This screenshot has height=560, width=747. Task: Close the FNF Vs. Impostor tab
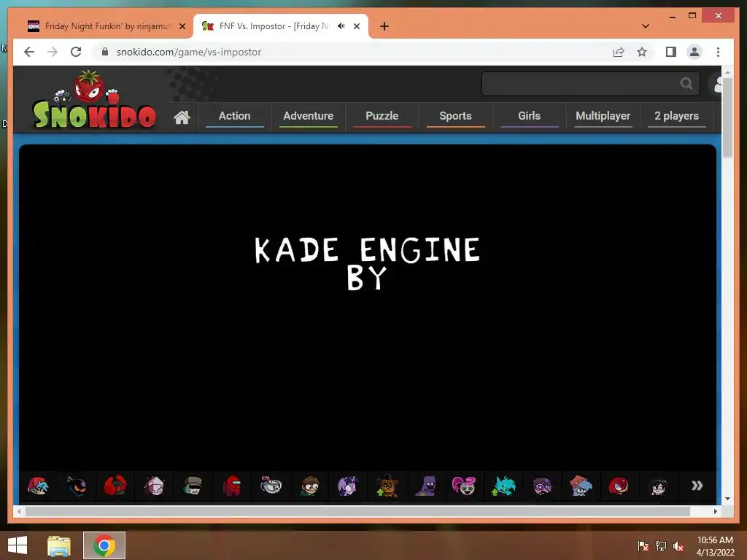click(x=356, y=26)
